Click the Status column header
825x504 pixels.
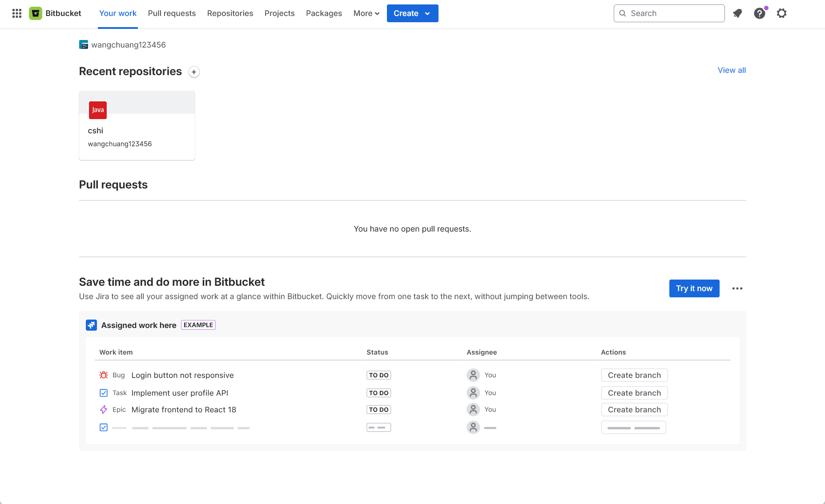click(x=377, y=352)
